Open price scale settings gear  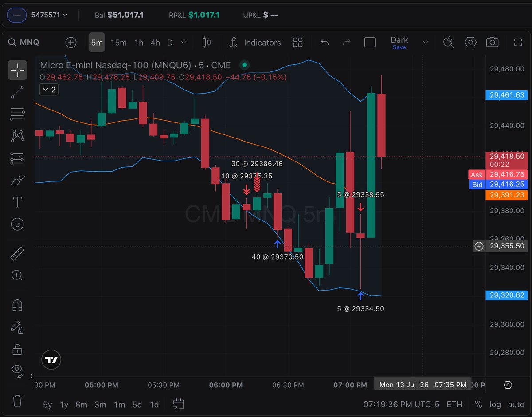tap(508, 385)
